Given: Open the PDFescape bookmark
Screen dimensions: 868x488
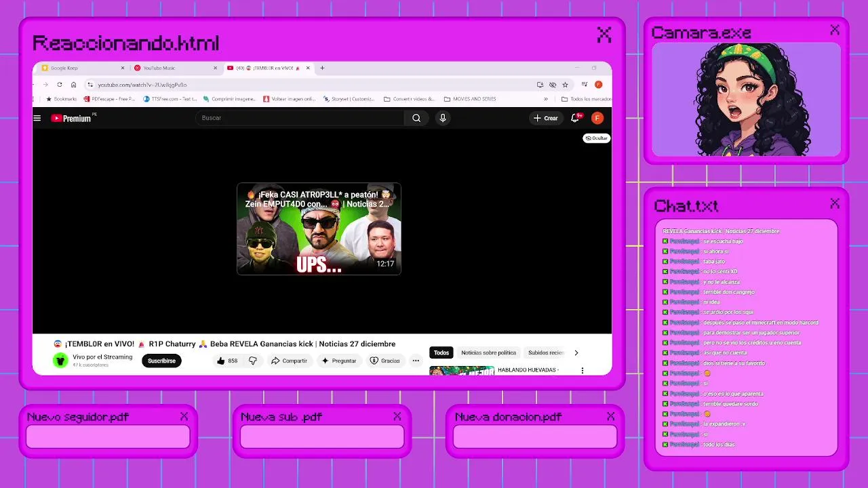Looking at the screenshot, I should [x=109, y=99].
